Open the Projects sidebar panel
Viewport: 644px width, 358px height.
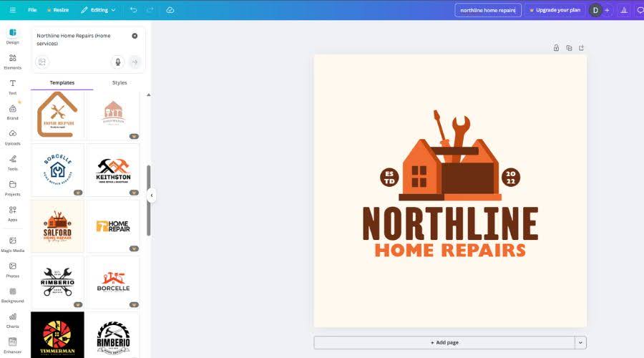13,188
